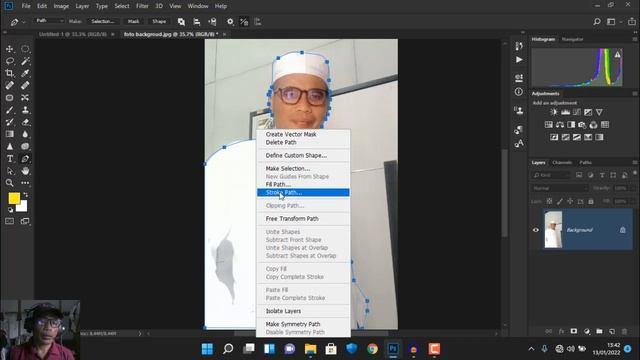Choose Free Transform Path from context menu

(303, 219)
